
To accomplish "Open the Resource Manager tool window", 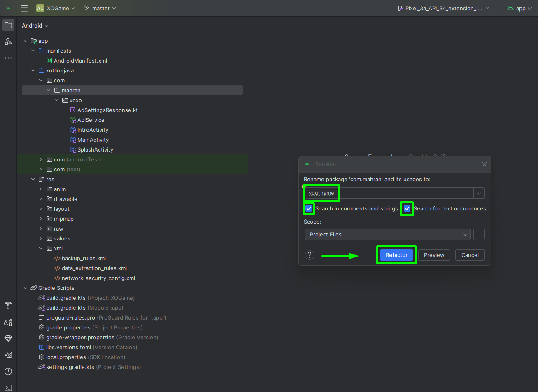I will click(8, 42).
